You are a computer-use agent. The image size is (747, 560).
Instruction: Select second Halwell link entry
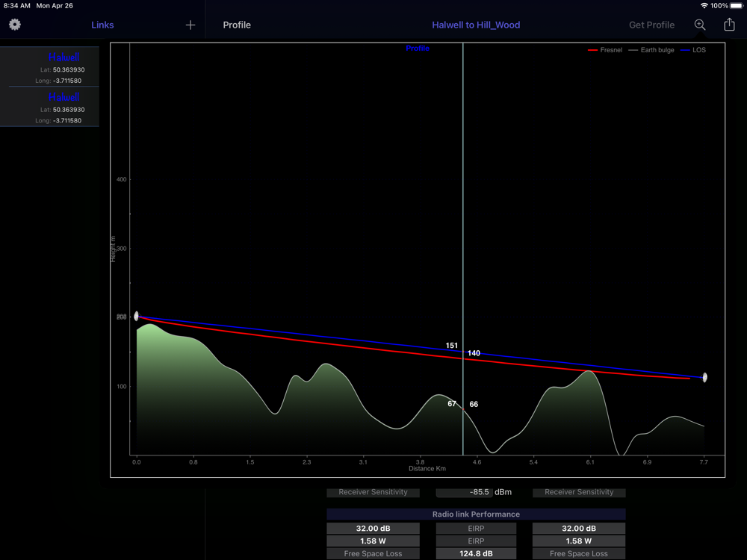tap(49, 107)
